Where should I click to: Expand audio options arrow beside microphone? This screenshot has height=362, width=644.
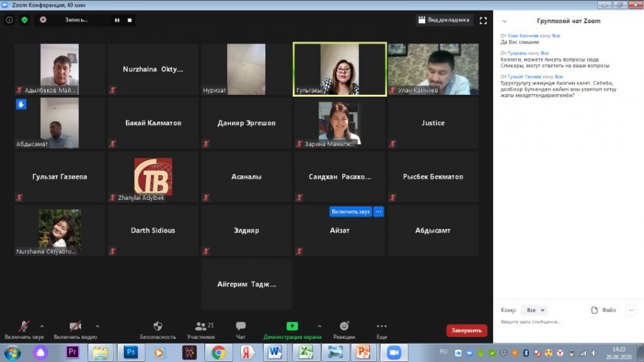(42, 326)
